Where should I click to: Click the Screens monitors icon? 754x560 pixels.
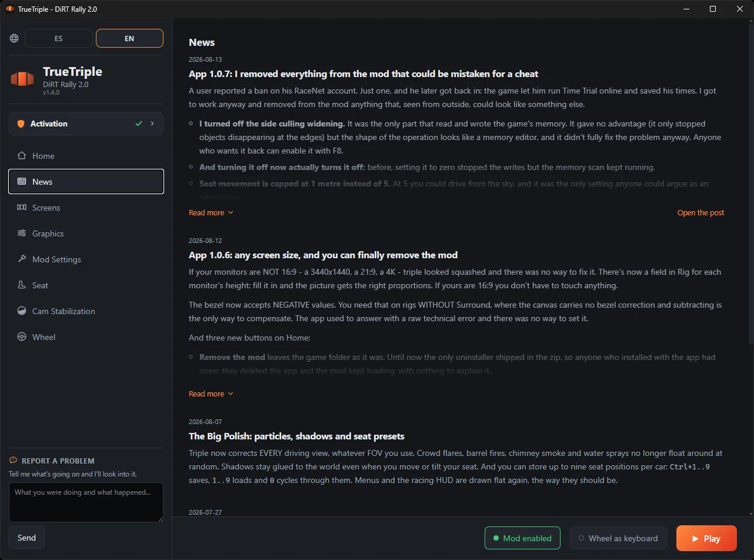(x=22, y=208)
